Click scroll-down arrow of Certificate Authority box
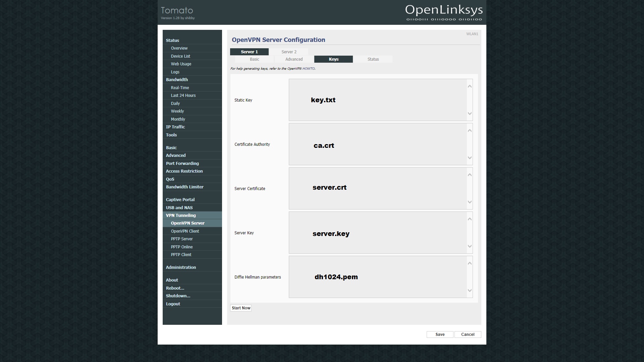 point(470,158)
